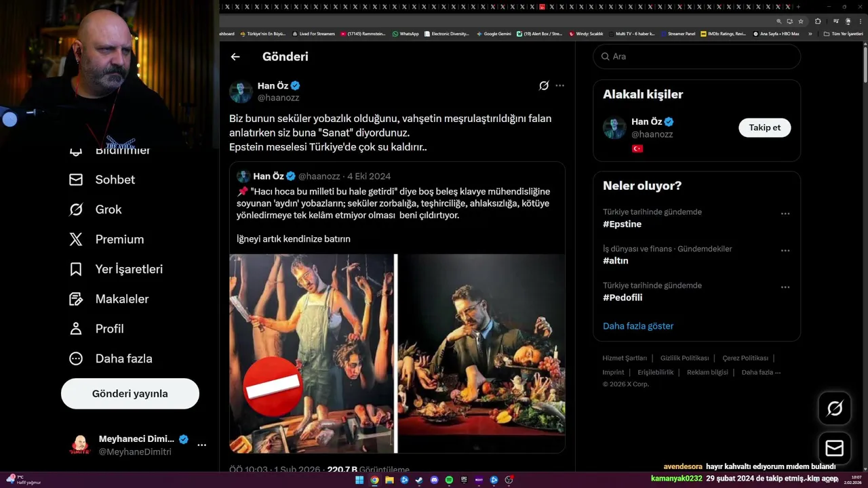Open account menu dots beside Meyhaneci Dimitri

201,445
